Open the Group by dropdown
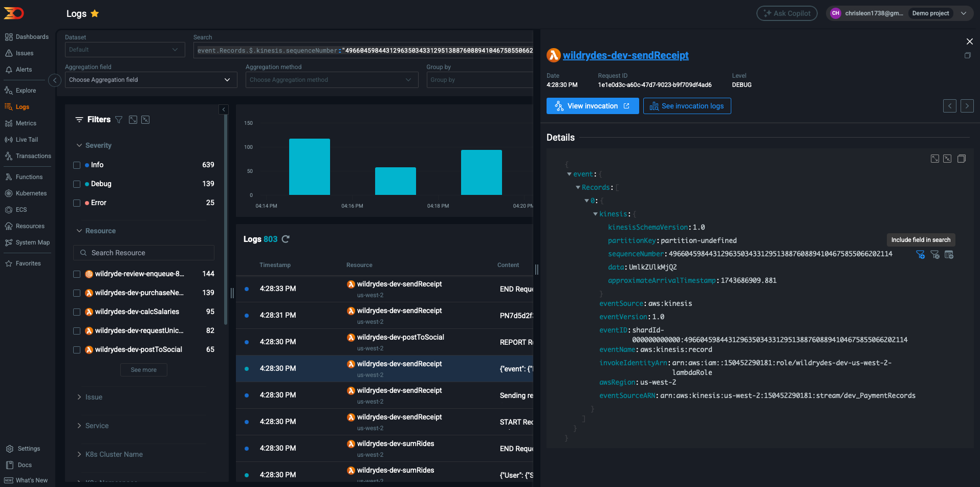980x487 pixels. [480, 80]
